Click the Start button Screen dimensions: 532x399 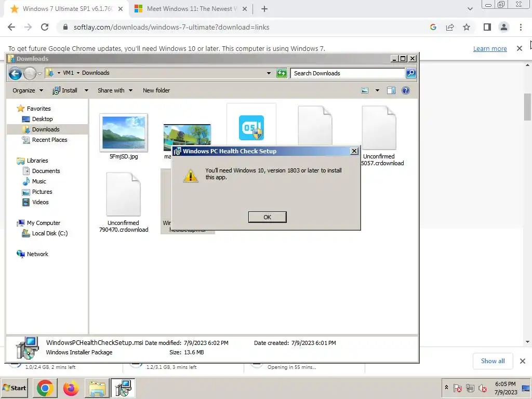(14, 388)
